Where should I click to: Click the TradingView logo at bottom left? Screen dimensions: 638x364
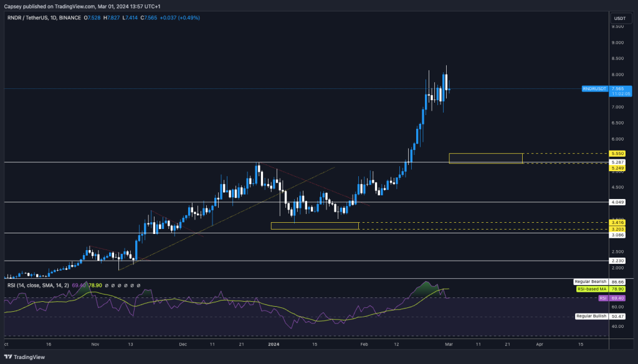click(x=24, y=357)
